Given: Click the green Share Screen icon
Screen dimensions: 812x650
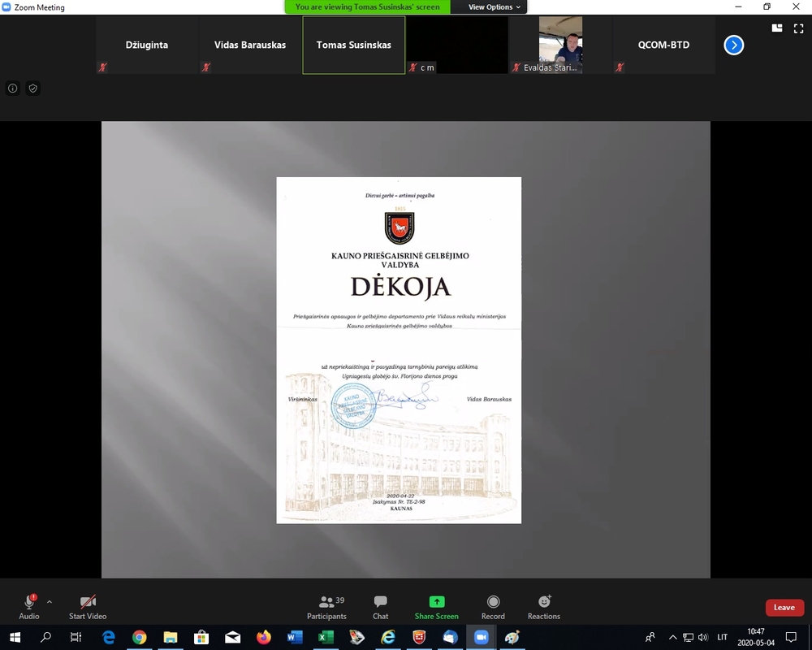Looking at the screenshot, I should tap(437, 602).
